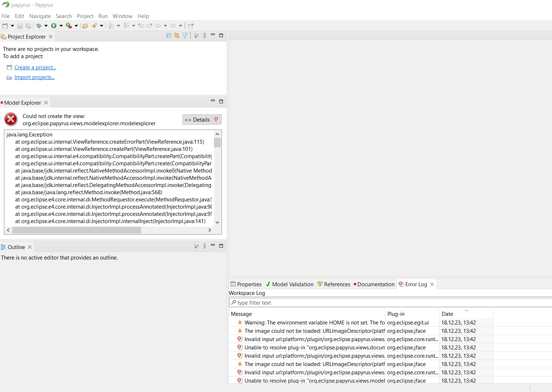This screenshot has width=552, height=392.
Task: Click the Outline Focus Task icon
Action: (x=196, y=246)
